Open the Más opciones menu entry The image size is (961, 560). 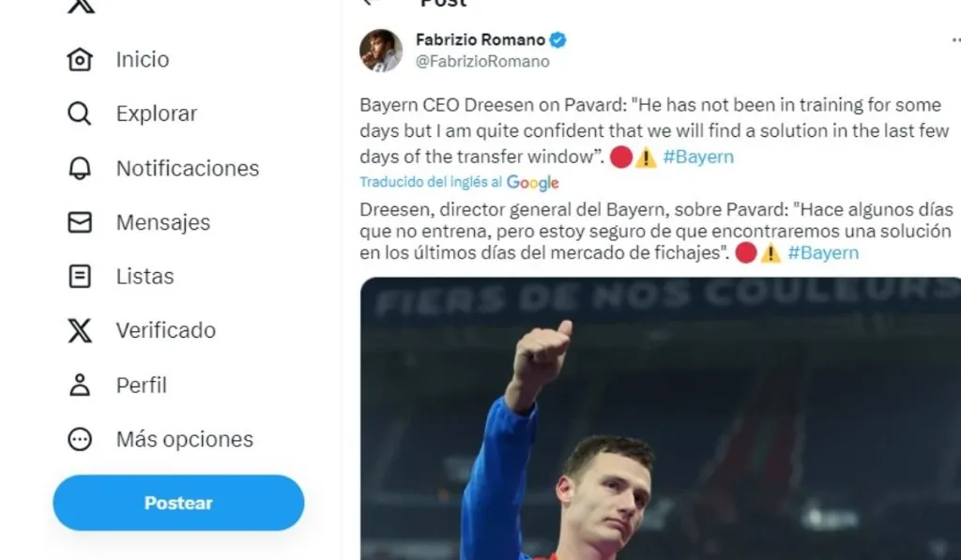(x=184, y=439)
